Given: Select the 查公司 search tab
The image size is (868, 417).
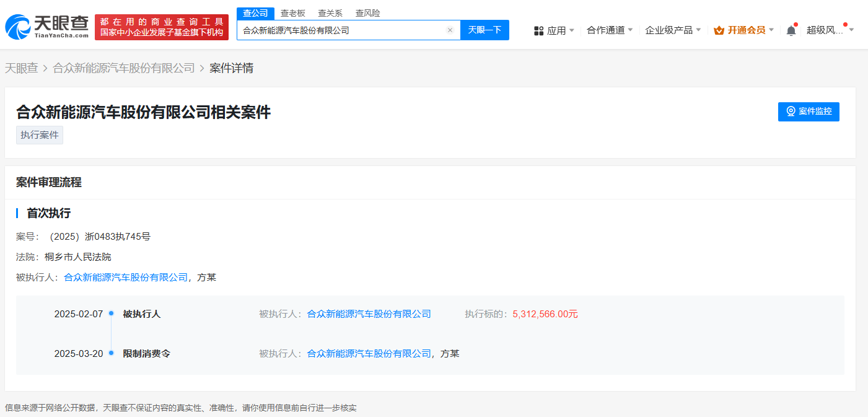Looking at the screenshot, I should (x=255, y=13).
